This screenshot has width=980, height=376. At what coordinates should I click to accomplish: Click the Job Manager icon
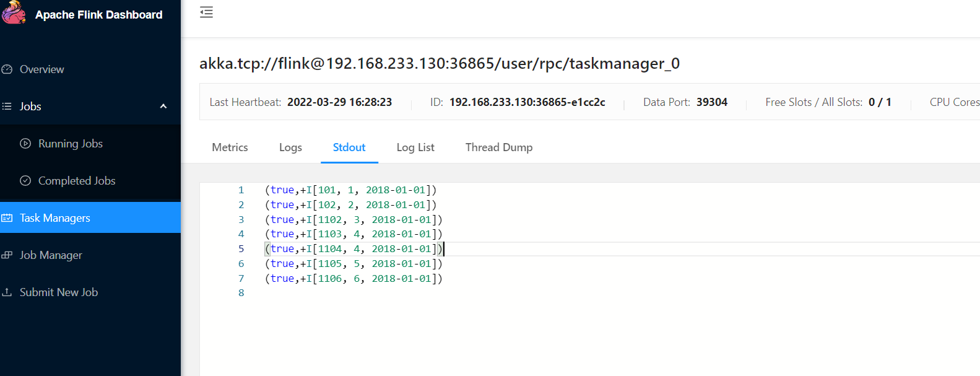(7, 255)
